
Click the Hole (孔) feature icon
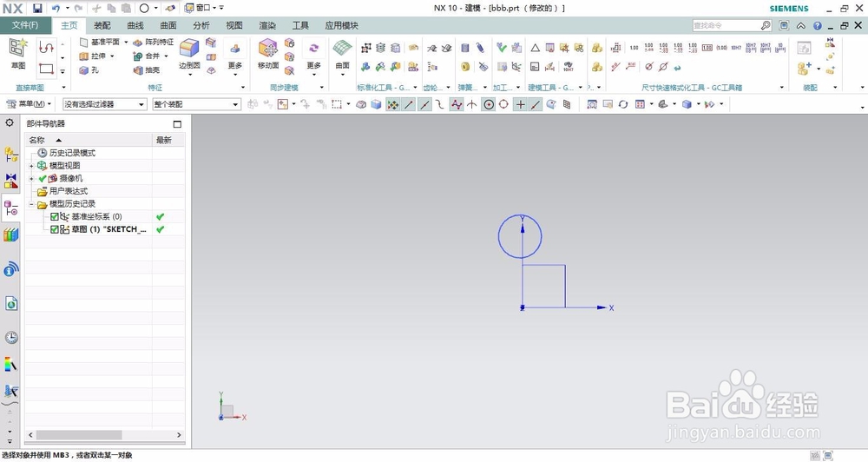coord(83,70)
